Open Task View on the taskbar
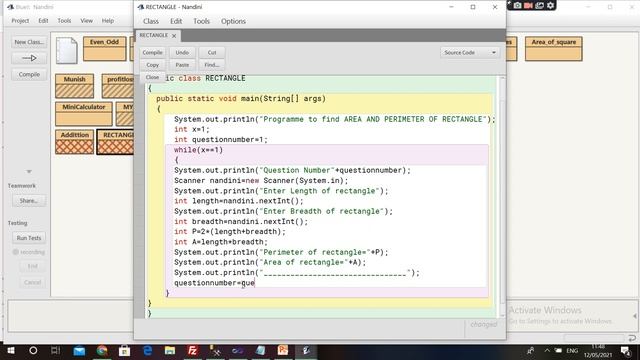The height and width of the screenshot is (360, 640). click(55, 351)
